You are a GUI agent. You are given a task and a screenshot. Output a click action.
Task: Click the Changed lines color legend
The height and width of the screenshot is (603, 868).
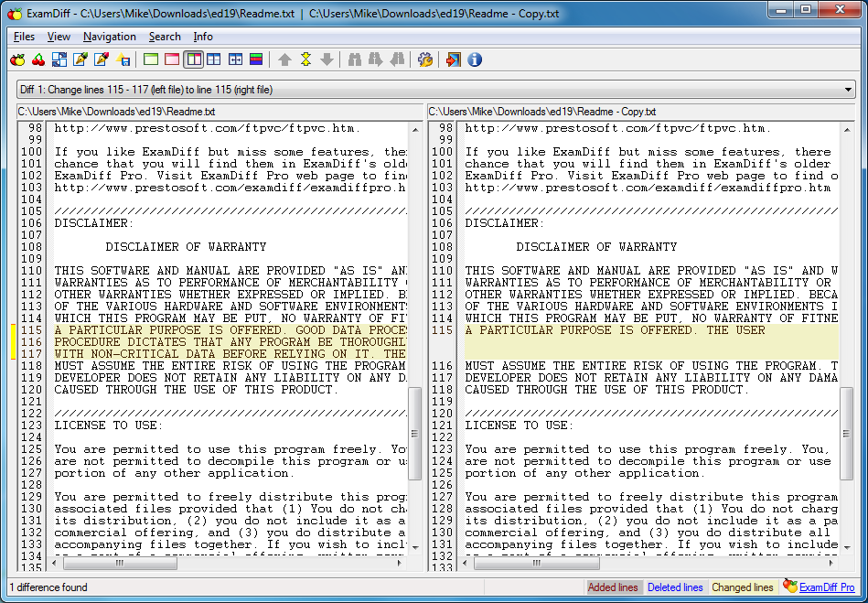743,587
